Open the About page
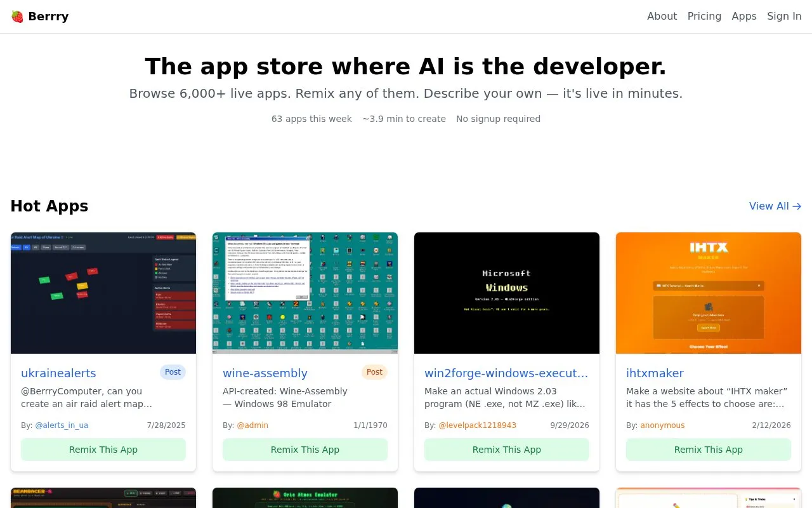This screenshot has height=508, width=812. click(x=662, y=17)
